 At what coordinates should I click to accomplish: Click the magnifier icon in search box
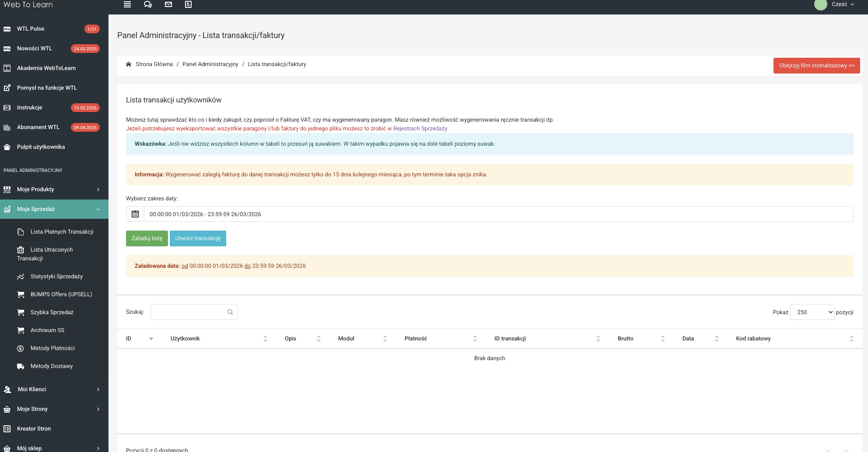(x=230, y=312)
